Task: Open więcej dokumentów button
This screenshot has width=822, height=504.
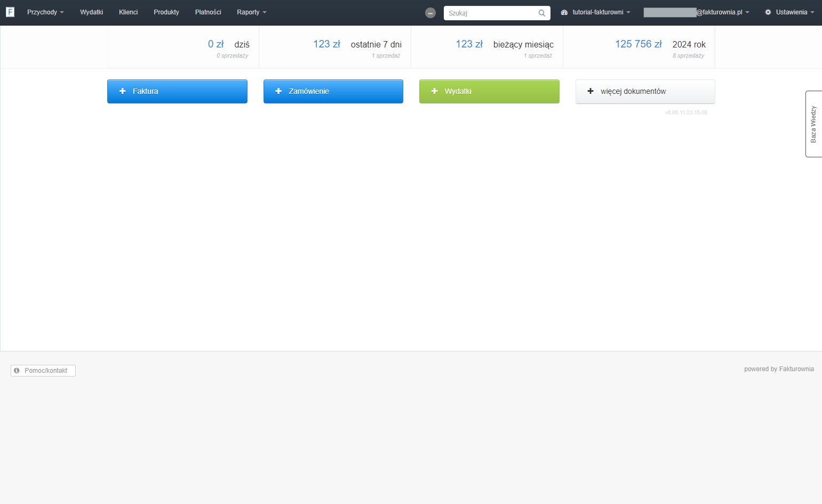Action: click(645, 91)
